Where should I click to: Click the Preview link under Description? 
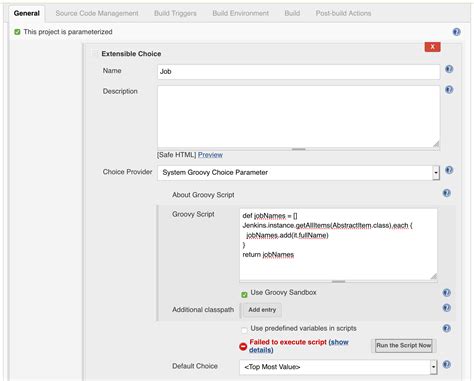tap(210, 155)
